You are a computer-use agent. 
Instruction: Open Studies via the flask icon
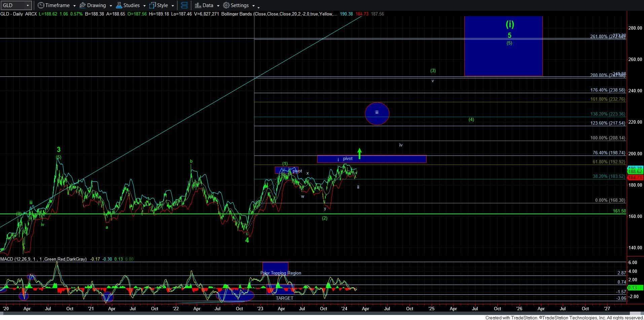click(119, 5)
